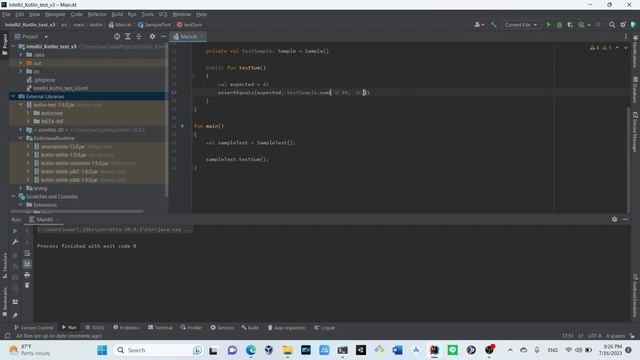Expand META-INF folder in kotlin-test jar
Image resolution: width=640 pixels, height=360 pixels.
[x=28, y=121]
